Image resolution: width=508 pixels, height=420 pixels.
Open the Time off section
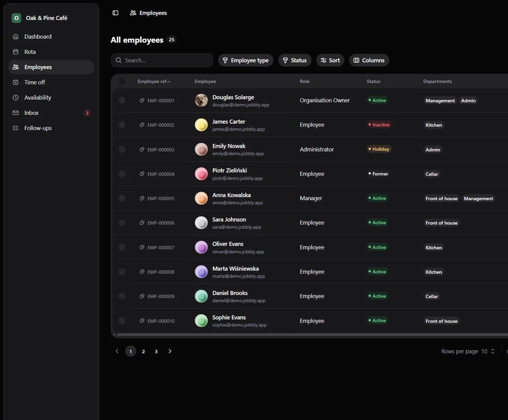pyautogui.click(x=51, y=82)
